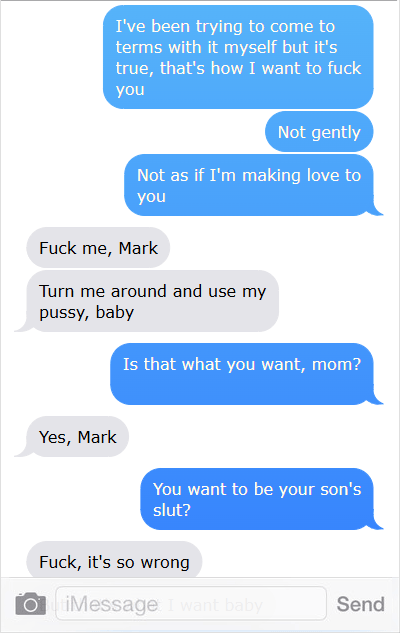Click the bubble starting 'I've been trying to come'

coord(238,57)
